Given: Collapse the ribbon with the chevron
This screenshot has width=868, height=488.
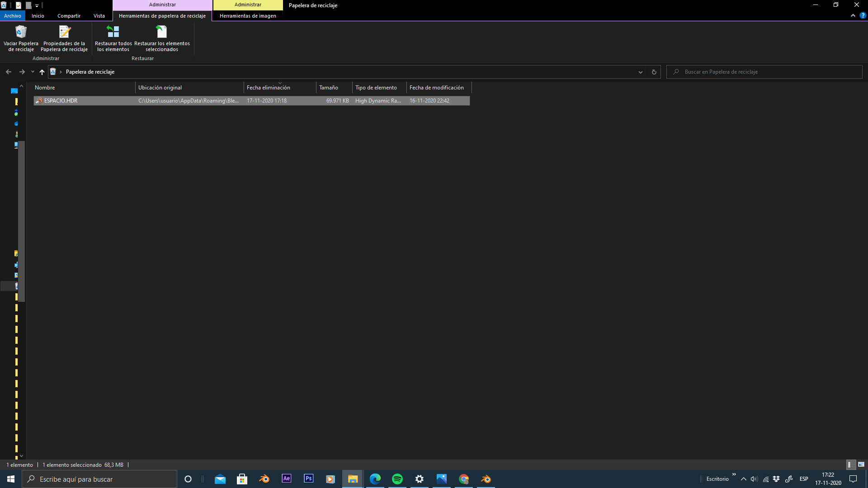Looking at the screenshot, I should coord(853,15).
